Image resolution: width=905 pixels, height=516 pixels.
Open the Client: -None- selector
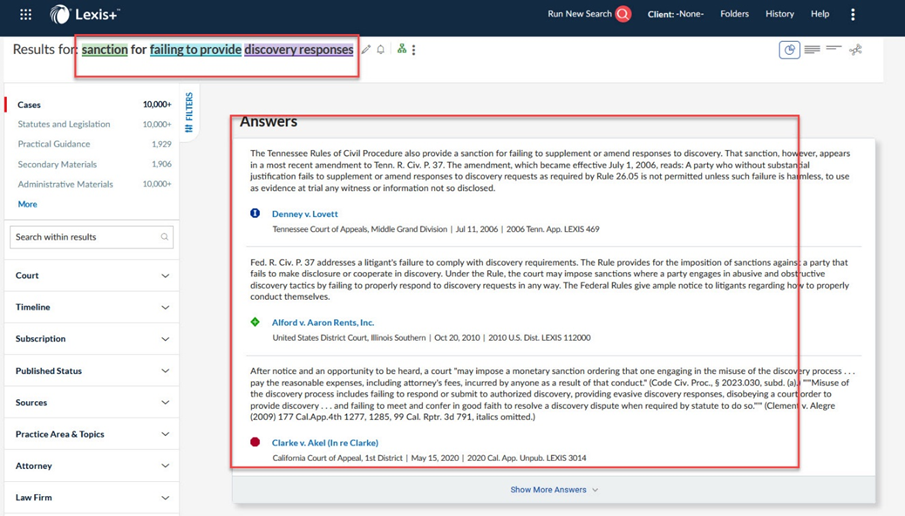tap(675, 14)
